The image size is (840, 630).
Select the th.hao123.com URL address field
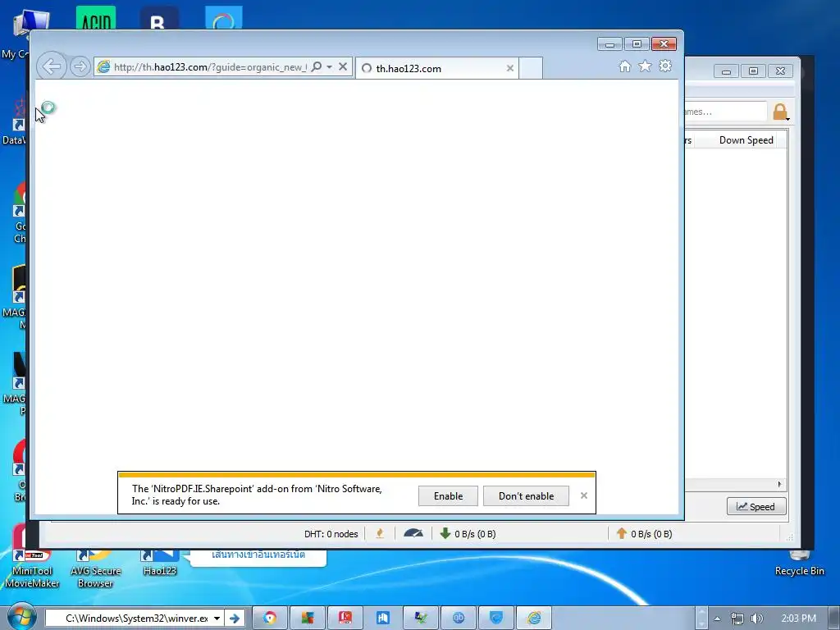click(210, 67)
